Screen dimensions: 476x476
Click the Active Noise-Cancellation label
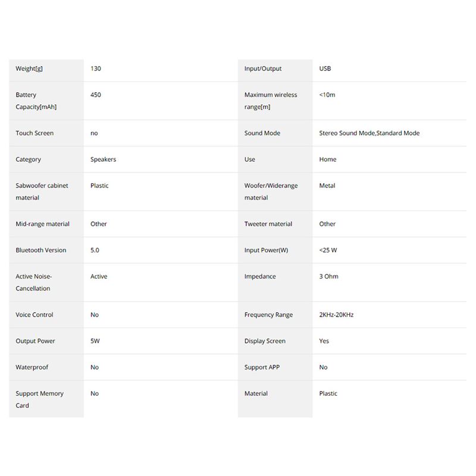[x=33, y=282]
